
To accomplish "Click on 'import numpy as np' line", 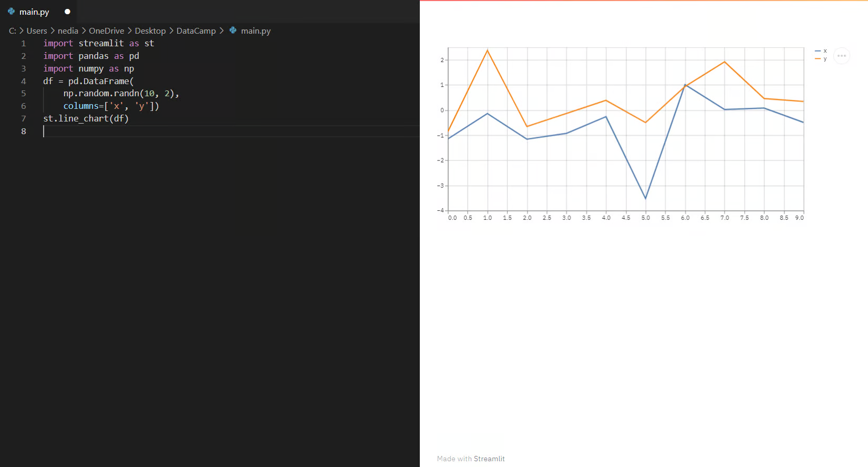I will 89,69.
